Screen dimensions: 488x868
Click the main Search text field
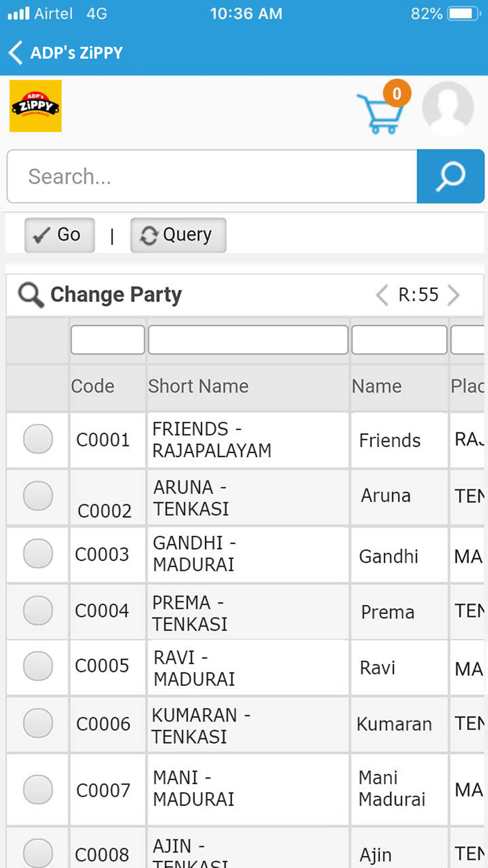[212, 176]
